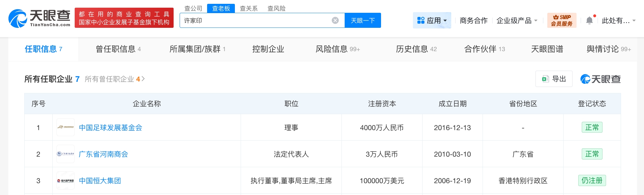Click the China Football Development Foundation logo
The image size is (644, 195).
tap(65, 127)
